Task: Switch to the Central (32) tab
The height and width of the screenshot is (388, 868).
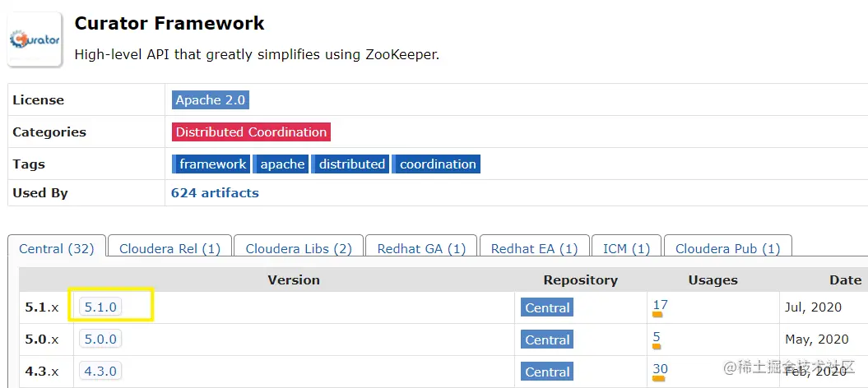Action: pyautogui.click(x=57, y=248)
